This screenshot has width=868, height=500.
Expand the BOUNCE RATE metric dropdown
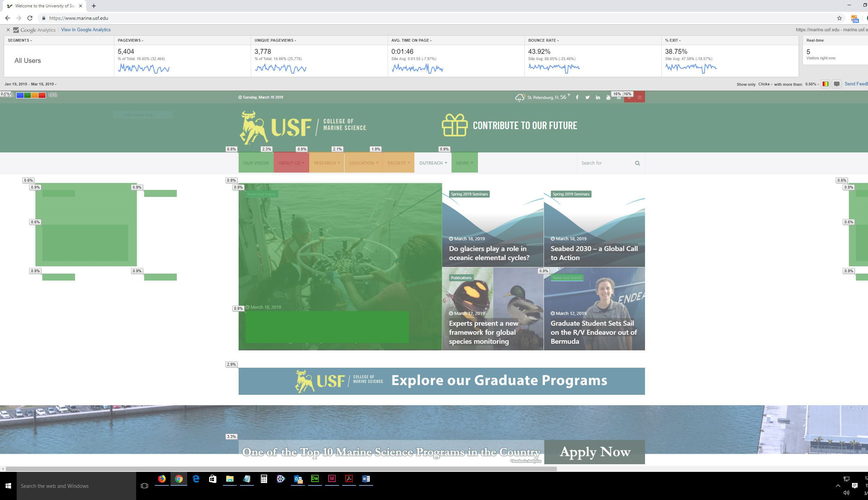coord(544,40)
